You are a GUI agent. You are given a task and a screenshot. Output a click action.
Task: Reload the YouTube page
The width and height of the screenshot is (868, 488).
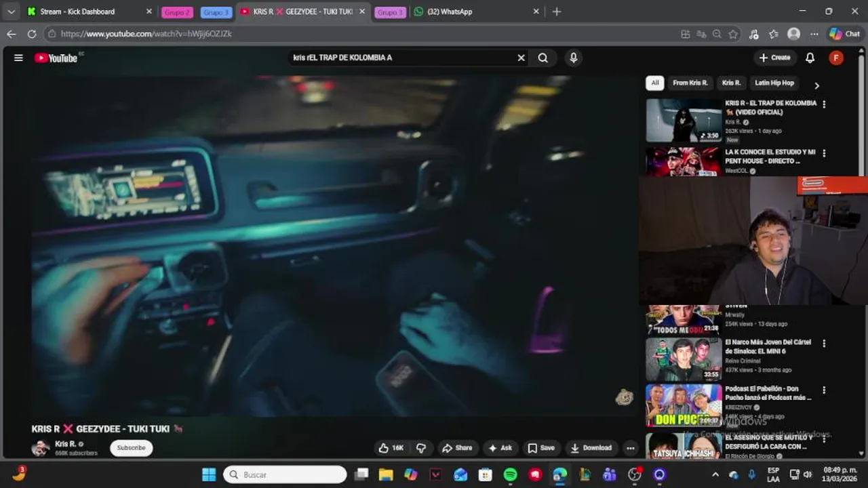click(x=32, y=34)
